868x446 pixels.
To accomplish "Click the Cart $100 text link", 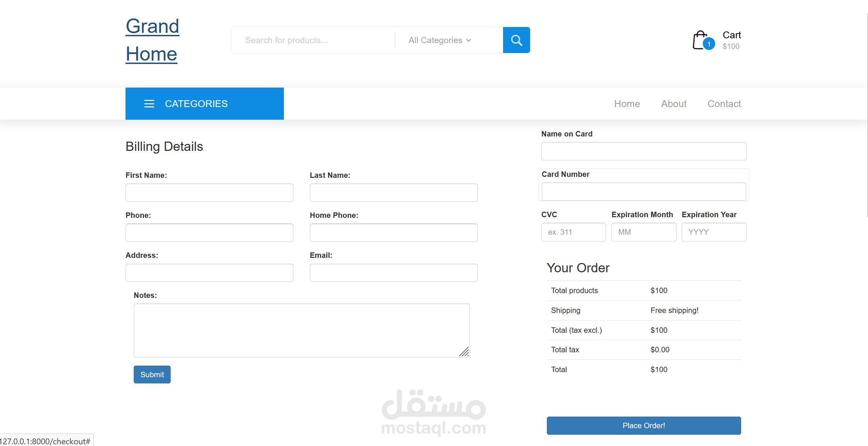I will pyautogui.click(x=731, y=40).
